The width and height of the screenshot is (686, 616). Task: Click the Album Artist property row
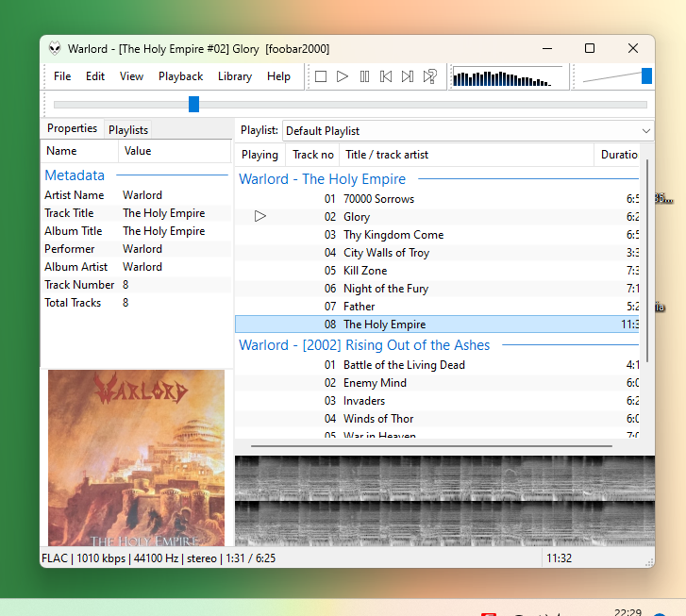pyautogui.click(x=136, y=267)
